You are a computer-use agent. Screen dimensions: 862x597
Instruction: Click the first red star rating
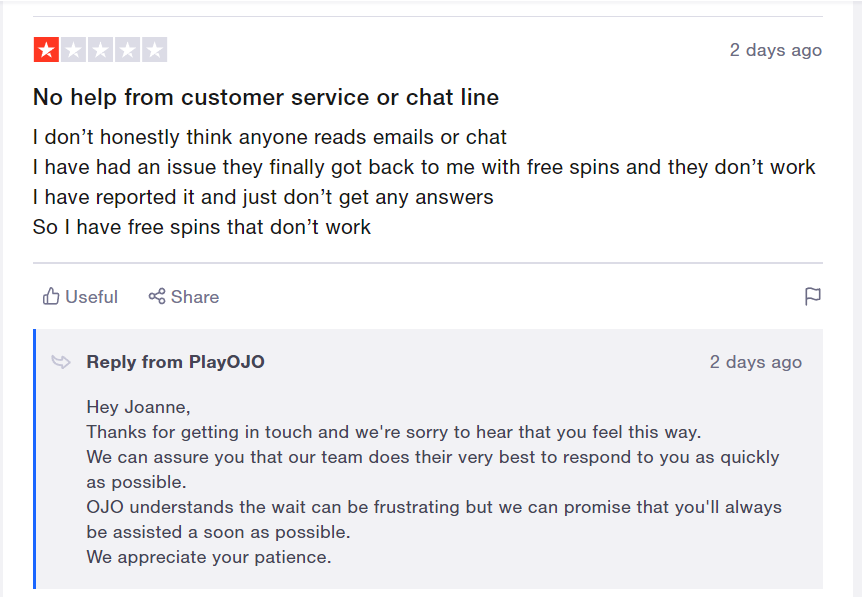(x=46, y=50)
